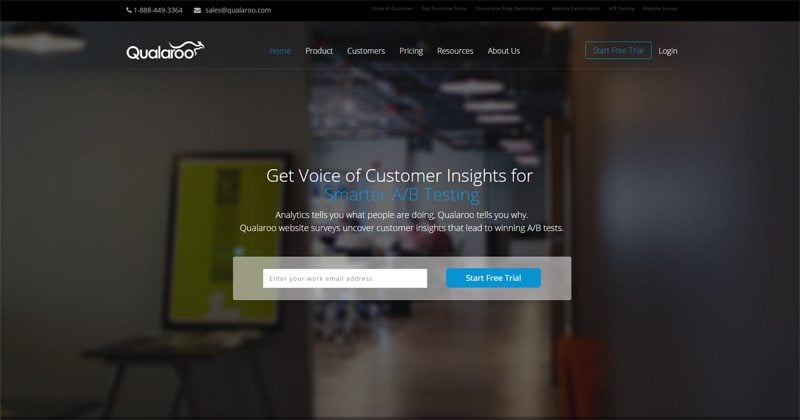Open the sales@qualaroo.com email link
This screenshot has width=800, height=420.
pos(238,10)
